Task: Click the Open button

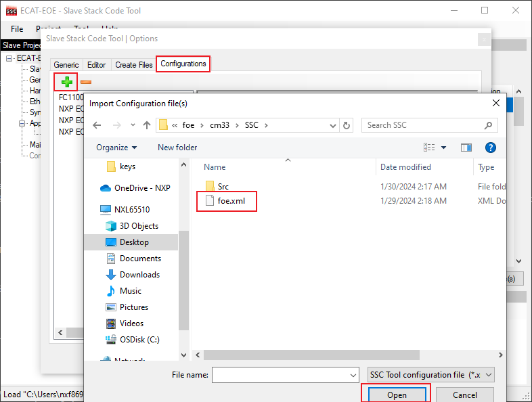Action: [x=397, y=395]
